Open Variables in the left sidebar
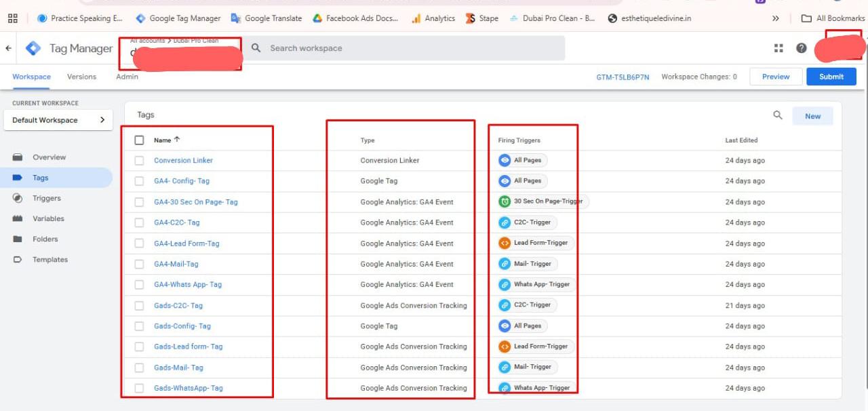This screenshot has height=411, width=868. click(48, 218)
